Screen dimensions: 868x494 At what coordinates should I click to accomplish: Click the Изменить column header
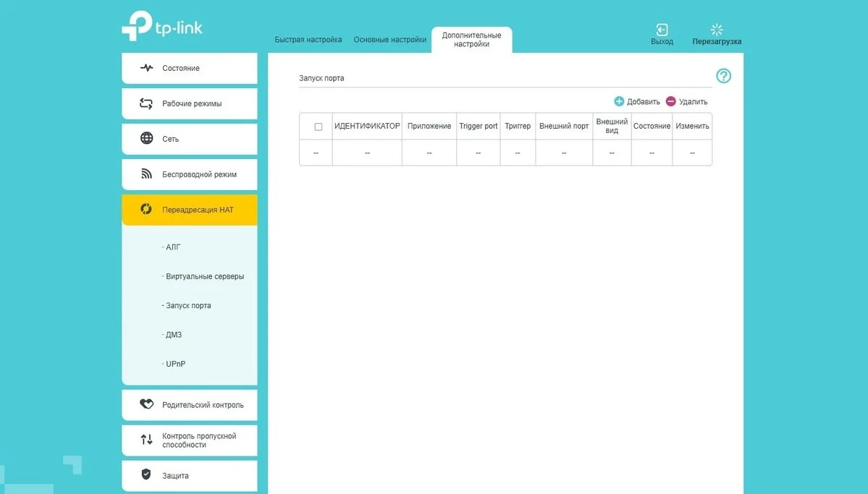click(692, 126)
